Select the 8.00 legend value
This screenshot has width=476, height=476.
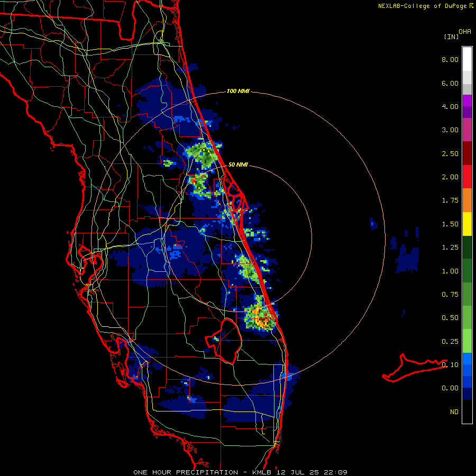pyautogui.click(x=450, y=59)
